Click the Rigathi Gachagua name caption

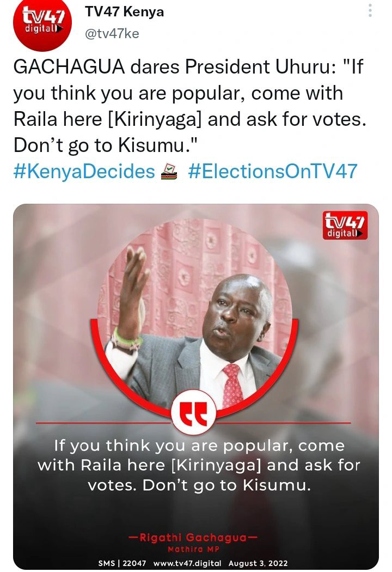pyautogui.click(x=193, y=537)
